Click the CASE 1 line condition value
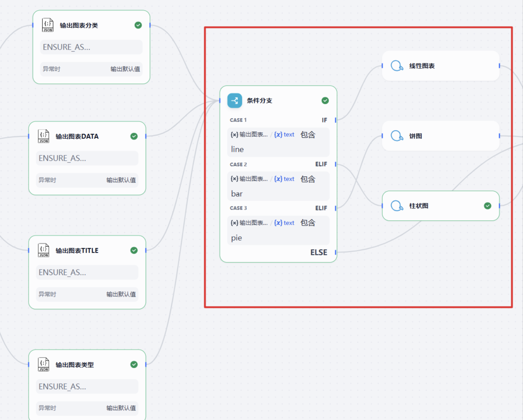 [x=237, y=149]
